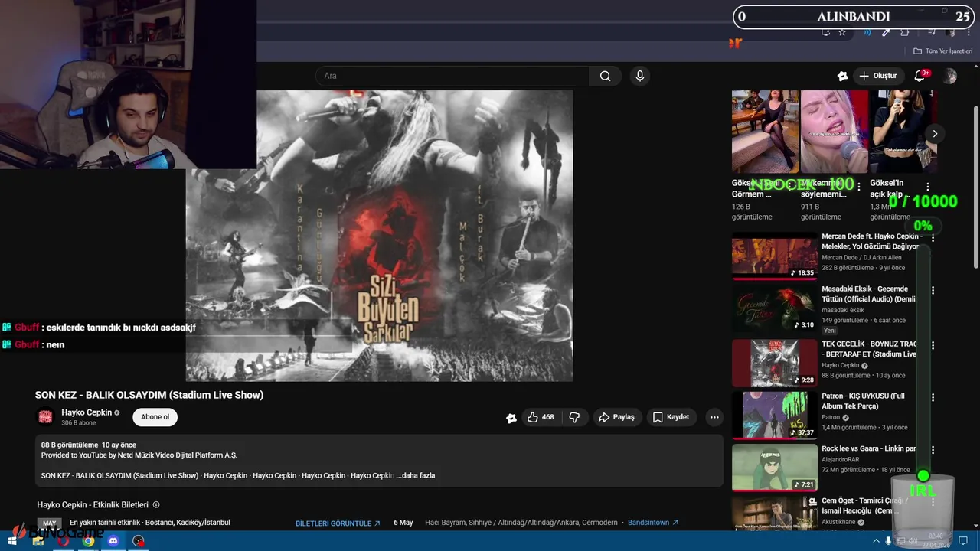980x551 pixels.
Task: Open the three-dot more actions under video
Action: coord(714,417)
